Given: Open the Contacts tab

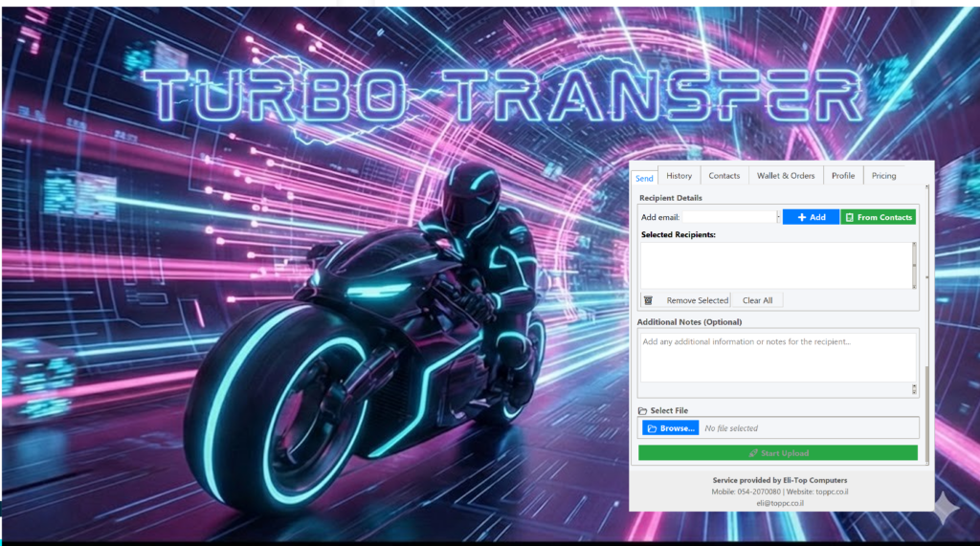Looking at the screenshot, I should (x=724, y=176).
